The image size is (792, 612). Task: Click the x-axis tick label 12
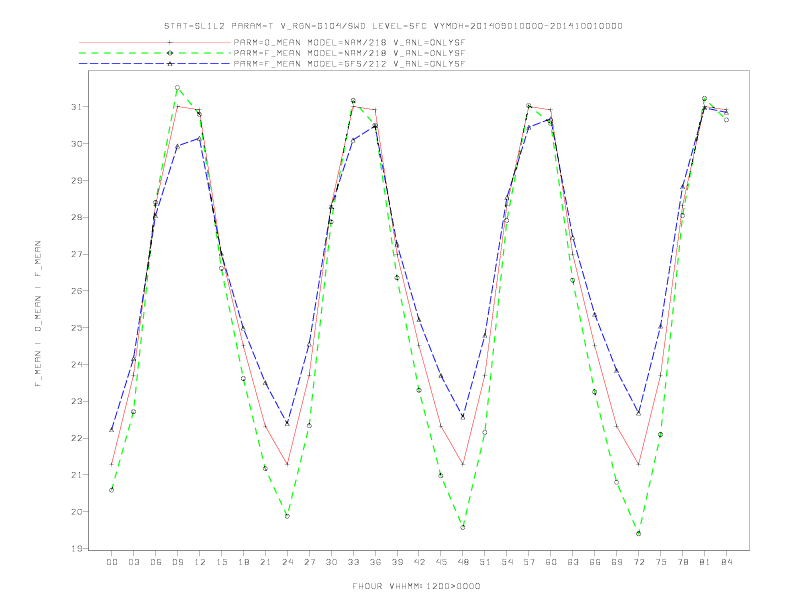pos(200,562)
